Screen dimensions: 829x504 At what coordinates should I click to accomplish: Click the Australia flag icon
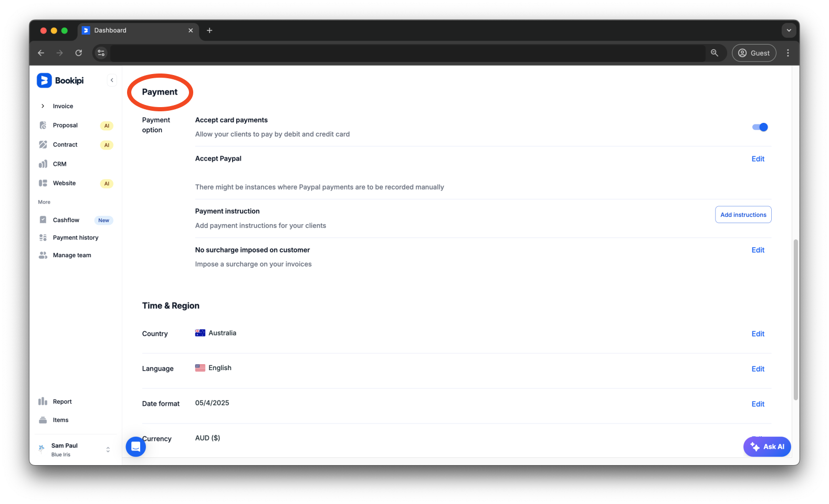[200, 333]
